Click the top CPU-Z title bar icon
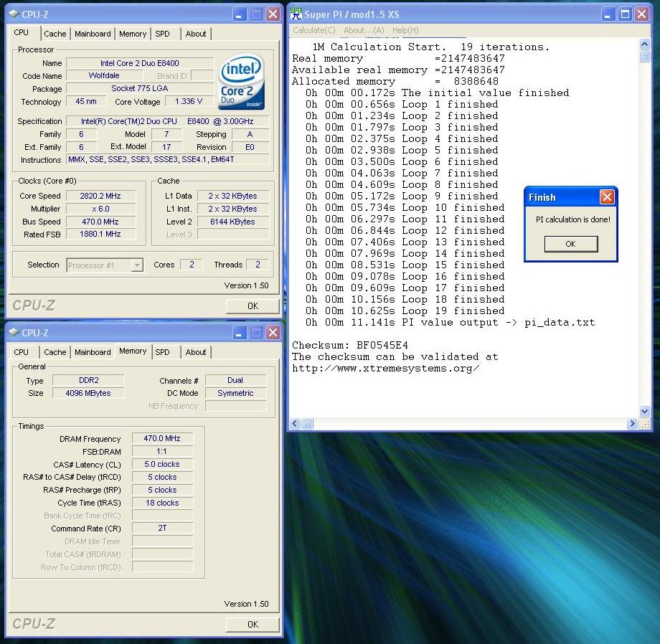This screenshot has height=644, width=660. (x=14, y=14)
